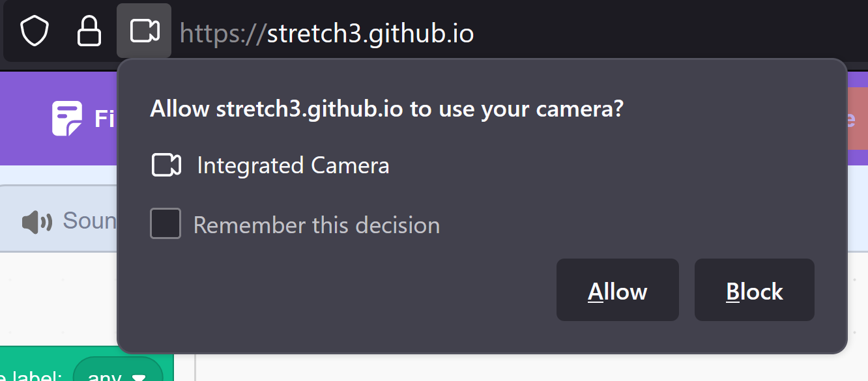The height and width of the screenshot is (381, 868).
Task: Click the tracking protection shield icon
Action: 35,31
